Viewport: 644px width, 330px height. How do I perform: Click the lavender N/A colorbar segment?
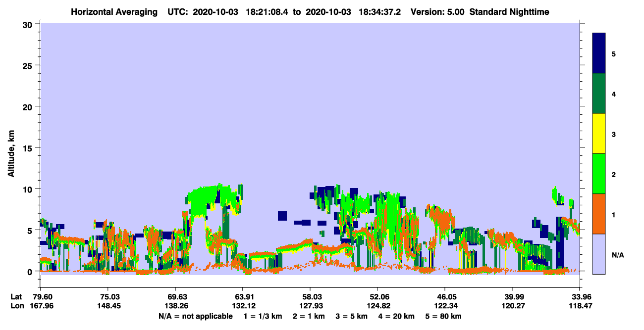point(599,254)
